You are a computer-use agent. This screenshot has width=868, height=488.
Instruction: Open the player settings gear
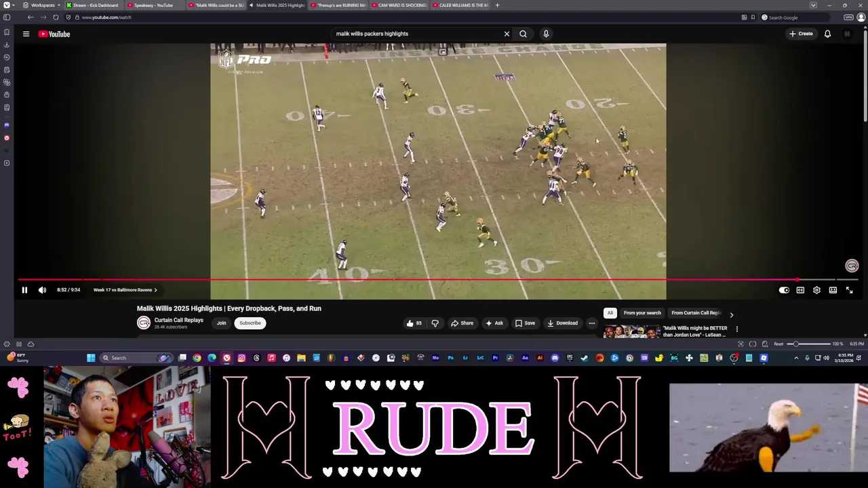pyautogui.click(x=816, y=290)
